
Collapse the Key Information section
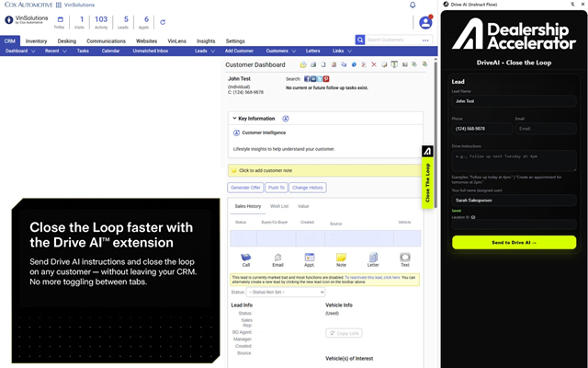pyautogui.click(x=234, y=119)
